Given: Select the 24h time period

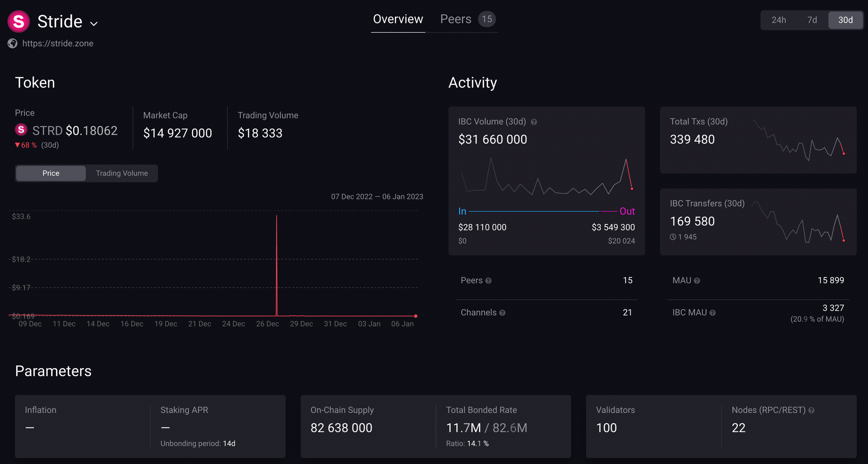Looking at the screenshot, I should pyautogui.click(x=779, y=20).
